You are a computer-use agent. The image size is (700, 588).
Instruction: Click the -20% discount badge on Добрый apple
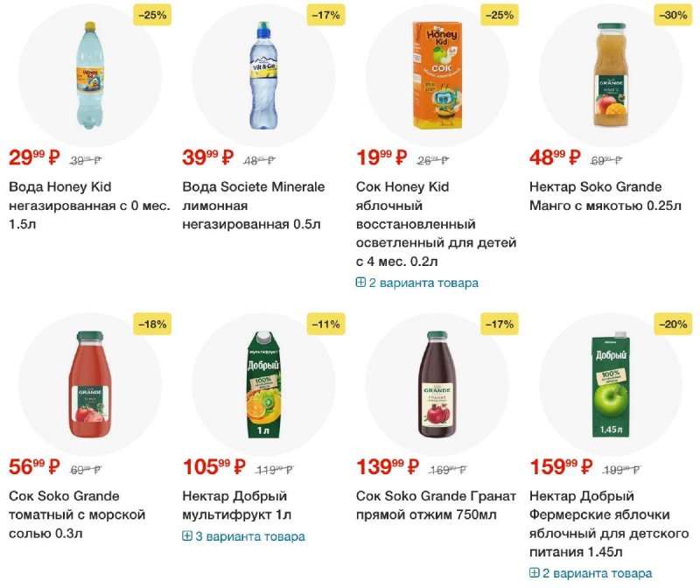tap(673, 324)
